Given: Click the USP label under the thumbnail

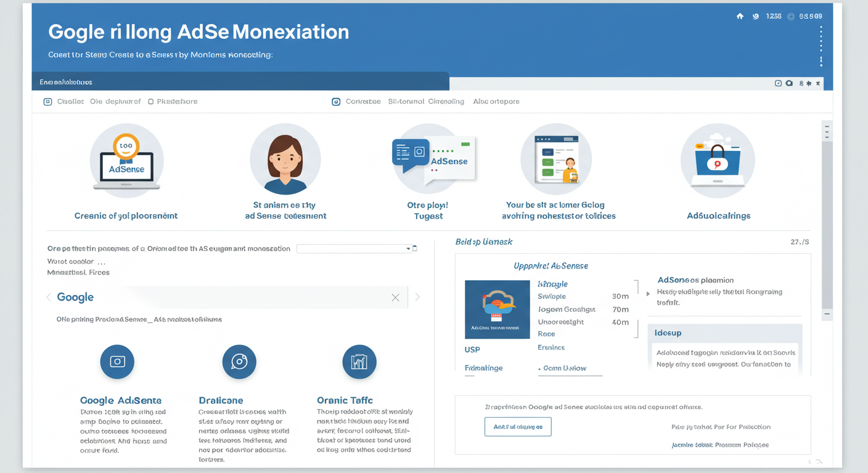Looking at the screenshot, I should coord(472,350).
